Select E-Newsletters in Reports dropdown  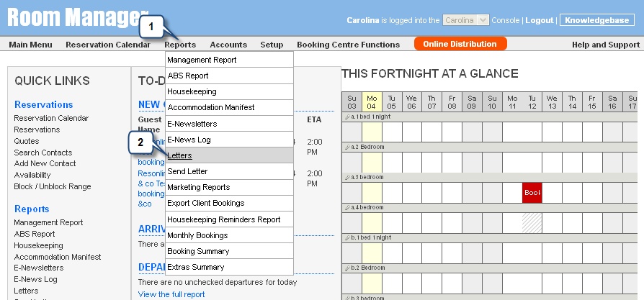click(x=229, y=124)
